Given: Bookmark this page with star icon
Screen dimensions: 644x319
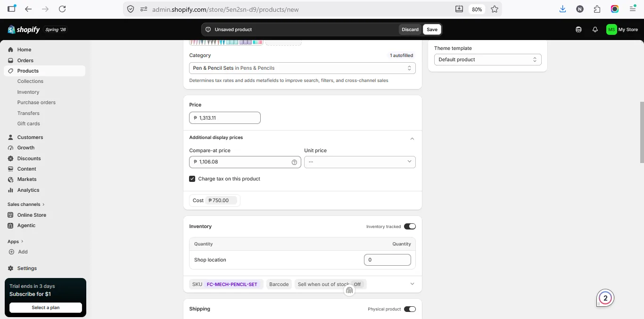Looking at the screenshot, I should (495, 9).
